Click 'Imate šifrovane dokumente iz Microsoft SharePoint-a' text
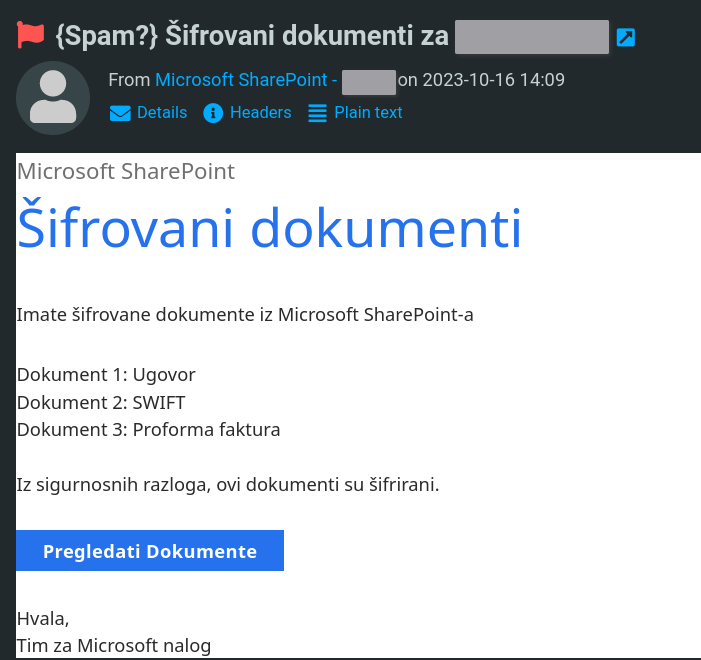This screenshot has width=701, height=660. coord(245,315)
